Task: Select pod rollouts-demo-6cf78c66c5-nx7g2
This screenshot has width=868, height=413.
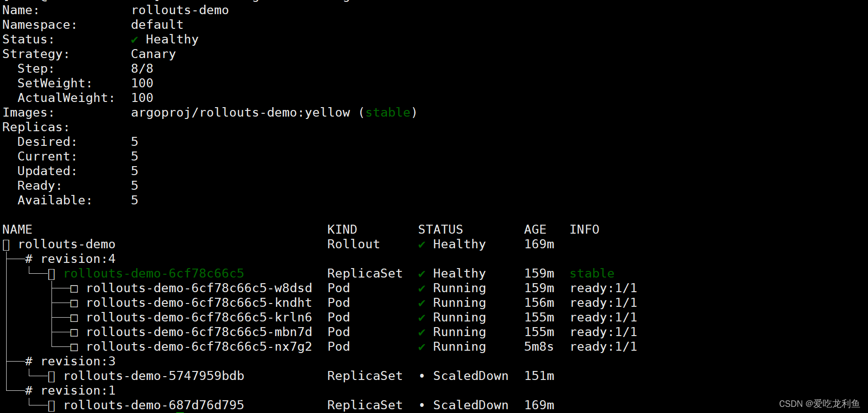Action: click(x=199, y=346)
